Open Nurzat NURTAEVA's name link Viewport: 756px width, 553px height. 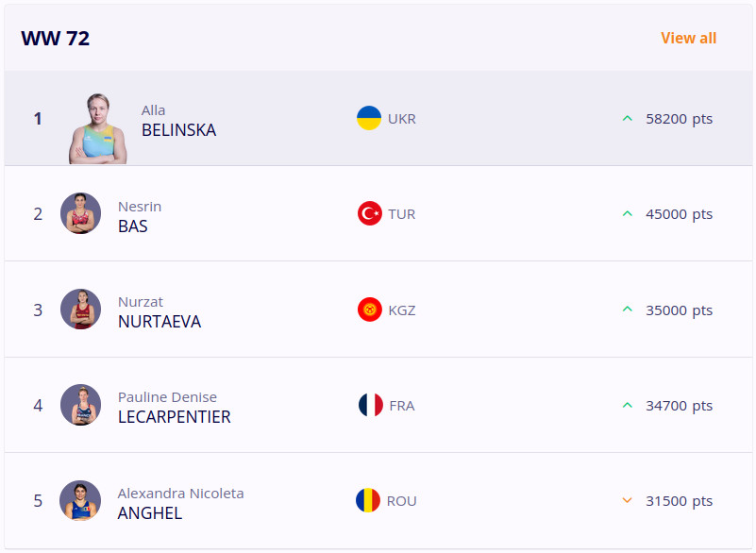tap(159, 322)
